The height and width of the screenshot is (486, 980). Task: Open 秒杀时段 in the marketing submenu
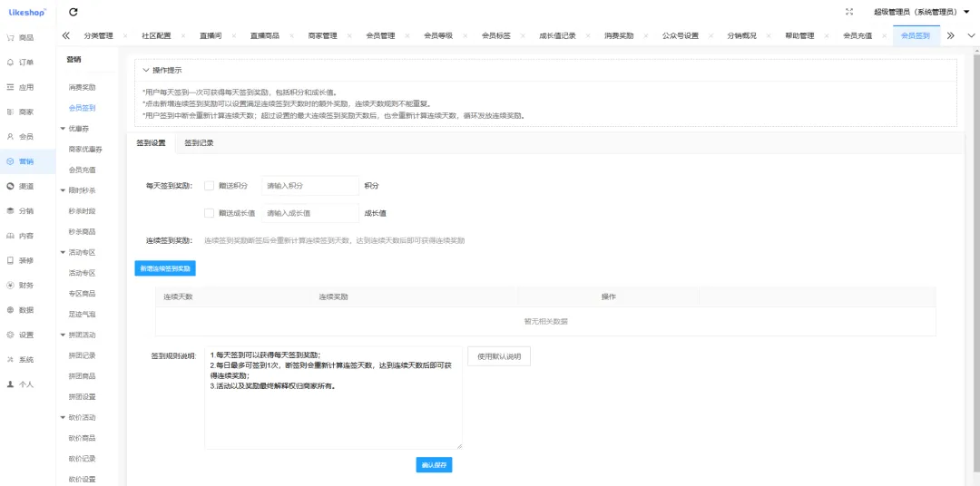coord(82,211)
